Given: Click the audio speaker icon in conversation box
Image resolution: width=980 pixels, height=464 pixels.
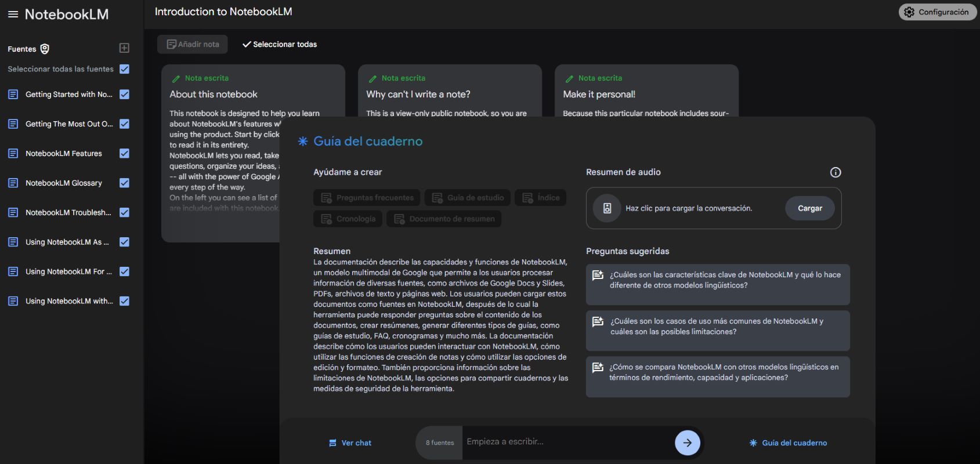Looking at the screenshot, I should click(x=607, y=208).
